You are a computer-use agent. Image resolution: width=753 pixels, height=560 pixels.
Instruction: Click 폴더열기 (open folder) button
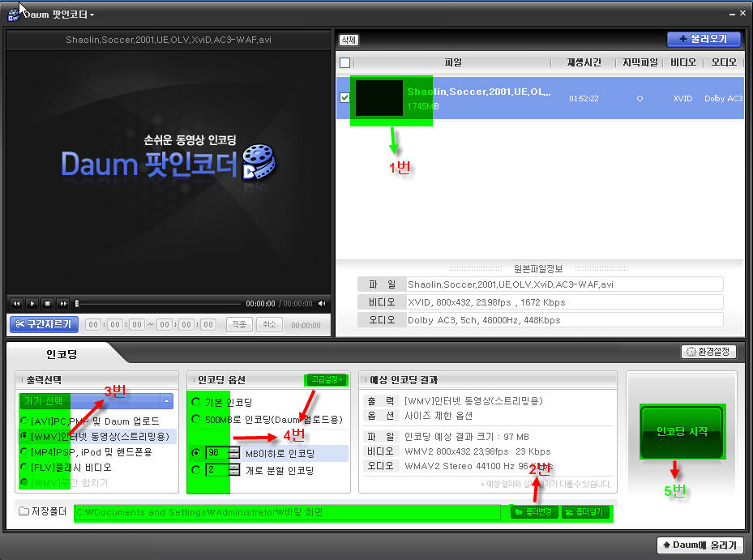[585, 512]
